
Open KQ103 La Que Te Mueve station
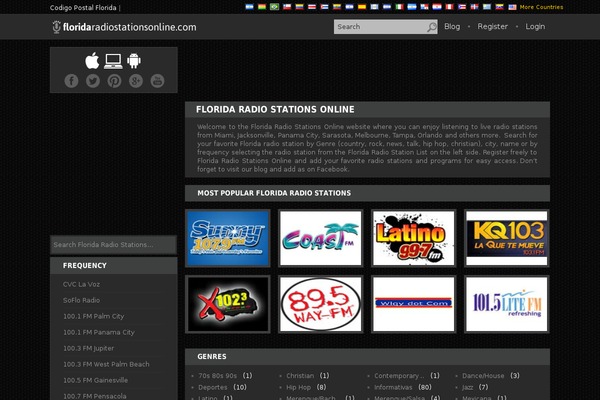[507, 238]
